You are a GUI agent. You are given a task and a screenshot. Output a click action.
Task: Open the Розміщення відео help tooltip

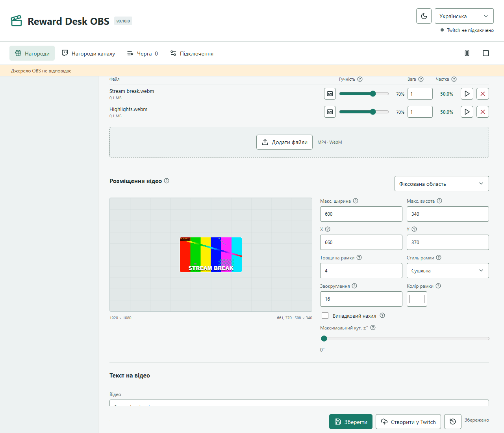click(167, 181)
